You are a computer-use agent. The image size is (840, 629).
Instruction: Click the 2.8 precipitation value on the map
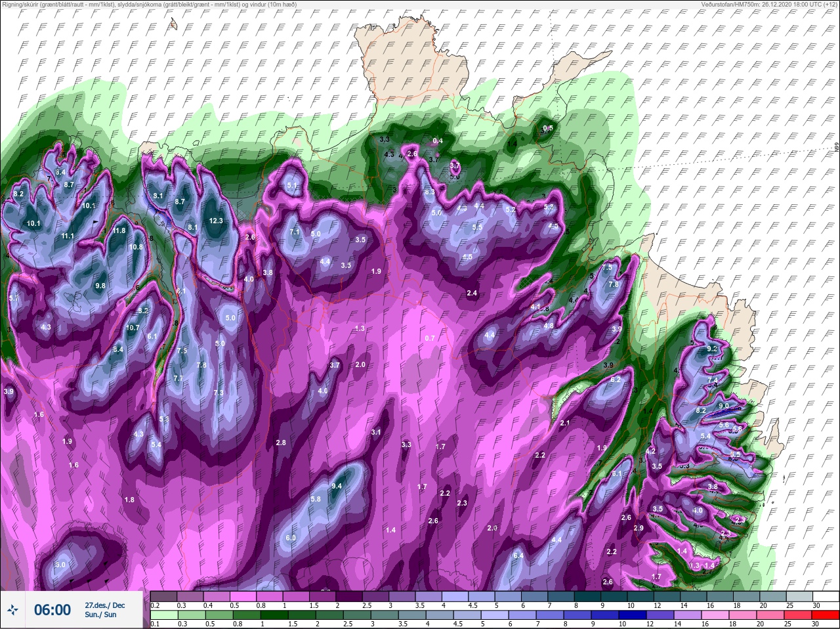point(281,443)
